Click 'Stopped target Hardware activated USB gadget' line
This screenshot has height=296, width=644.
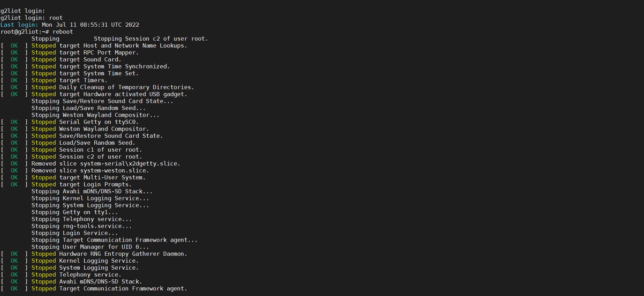[x=109, y=94]
